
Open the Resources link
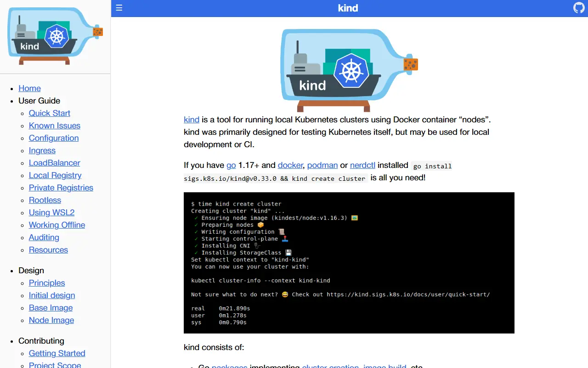pos(48,250)
